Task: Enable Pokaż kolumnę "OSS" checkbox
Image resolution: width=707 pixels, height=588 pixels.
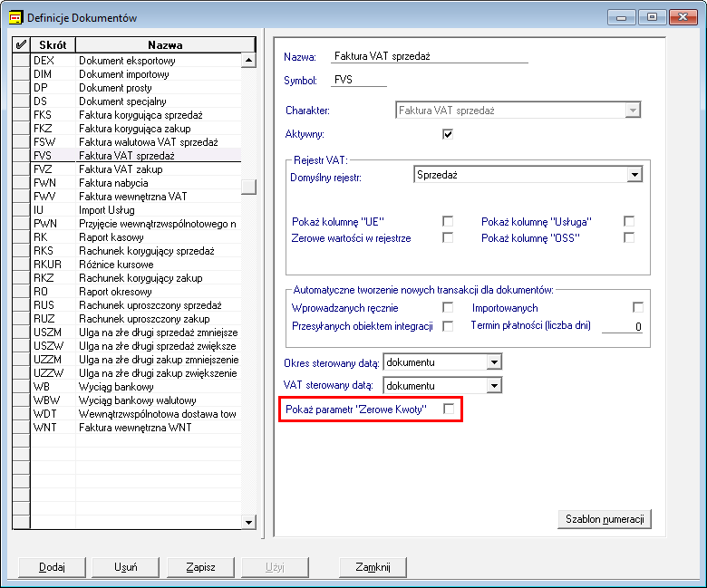Action: pyautogui.click(x=629, y=237)
